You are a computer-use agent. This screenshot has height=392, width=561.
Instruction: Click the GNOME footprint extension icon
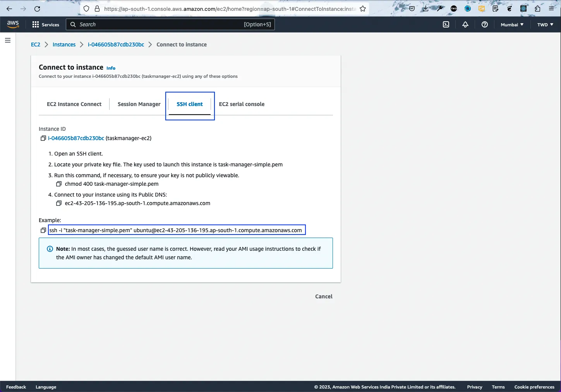(510, 9)
